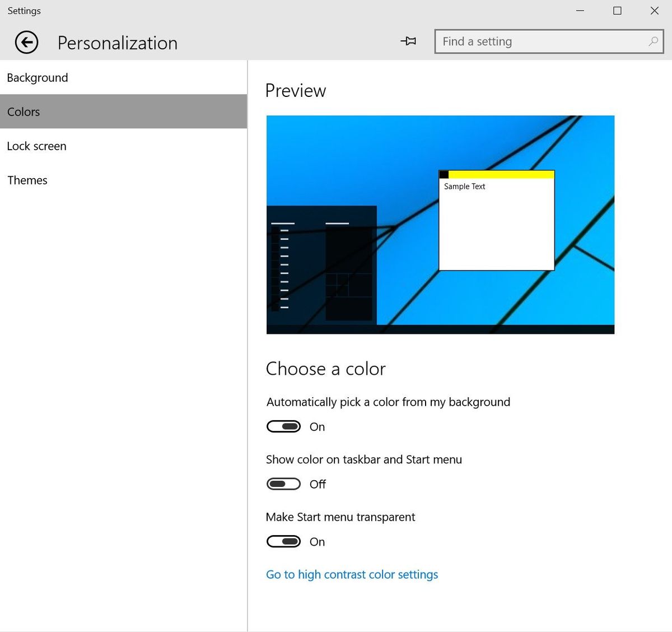Click the minimize icon on the Settings window

(x=580, y=11)
